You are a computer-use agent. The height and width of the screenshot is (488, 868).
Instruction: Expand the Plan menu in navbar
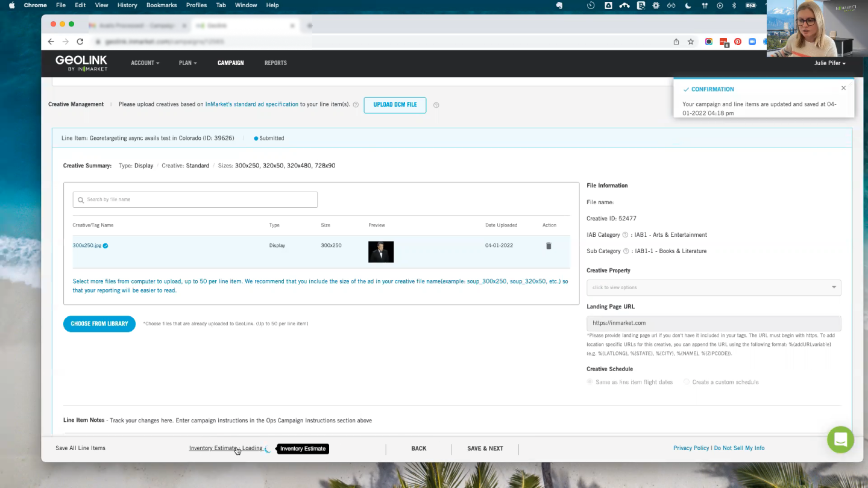187,63
